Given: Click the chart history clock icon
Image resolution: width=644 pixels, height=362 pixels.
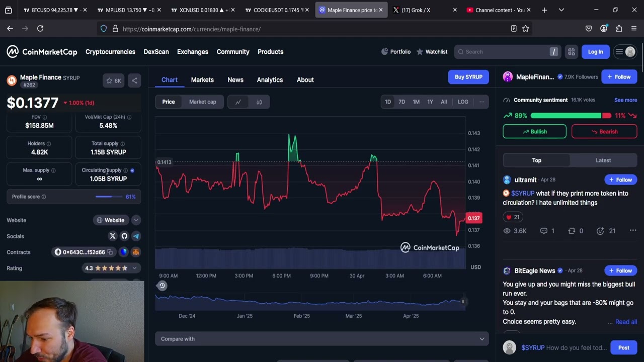Looking at the screenshot, I should (162, 286).
